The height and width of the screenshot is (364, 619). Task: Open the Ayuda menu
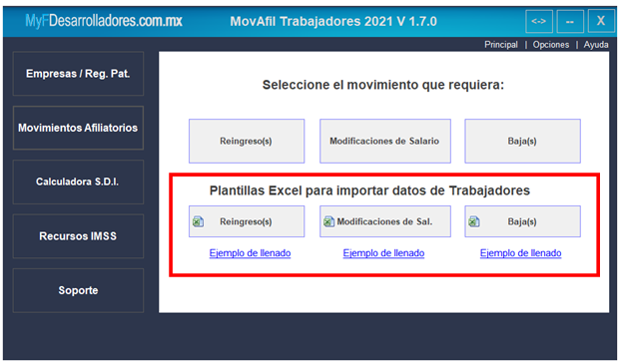click(596, 45)
